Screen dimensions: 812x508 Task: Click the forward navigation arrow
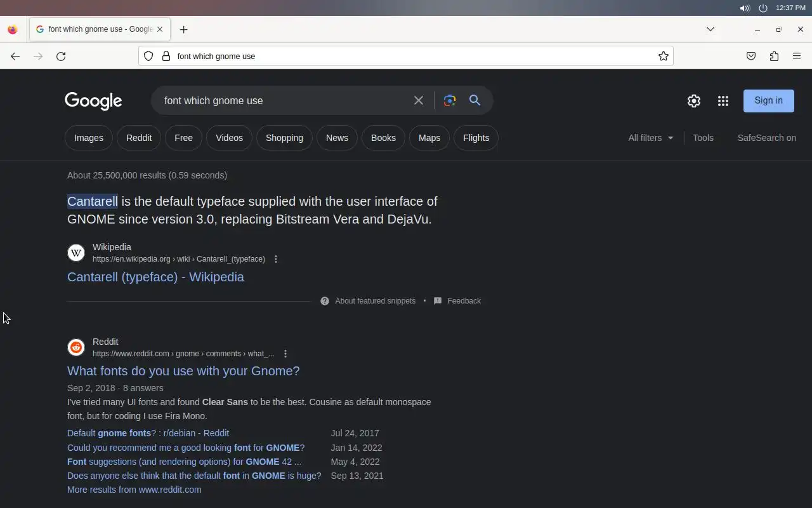pyautogui.click(x=38, y=56)
